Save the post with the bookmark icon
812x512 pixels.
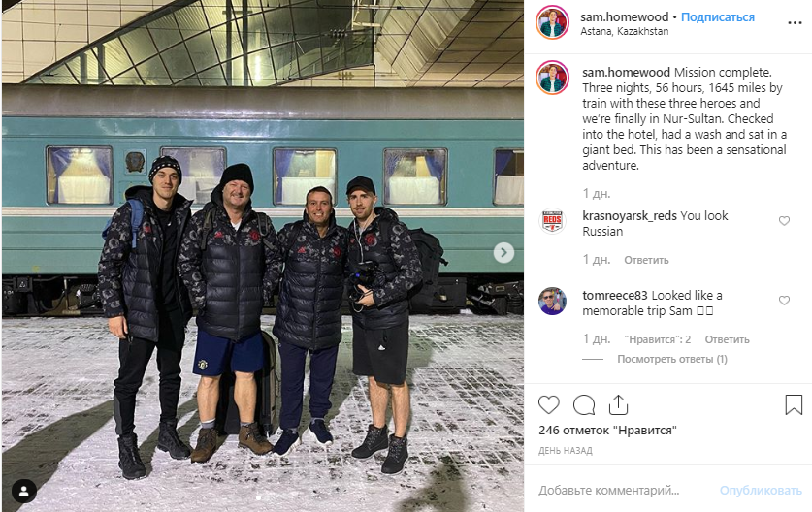[794, 404]
